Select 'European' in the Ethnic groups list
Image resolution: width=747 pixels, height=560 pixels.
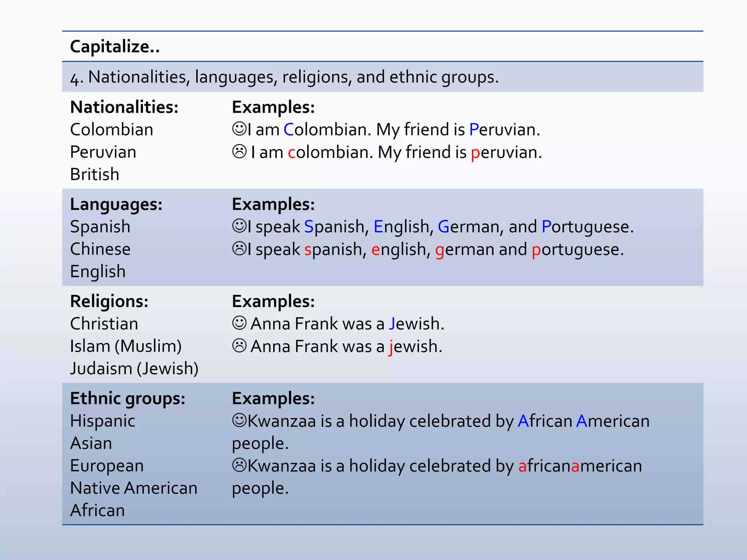pyautogui.click(x=107, y=466)
